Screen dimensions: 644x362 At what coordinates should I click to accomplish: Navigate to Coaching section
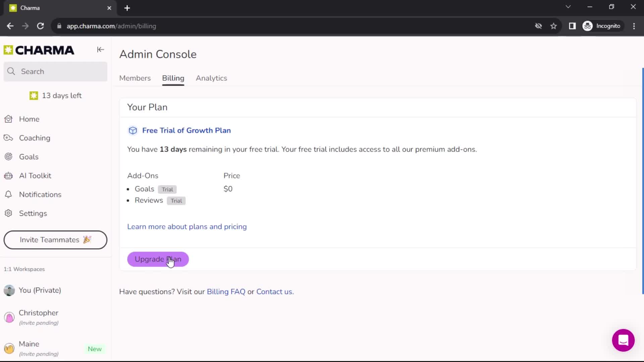point(35,137)
